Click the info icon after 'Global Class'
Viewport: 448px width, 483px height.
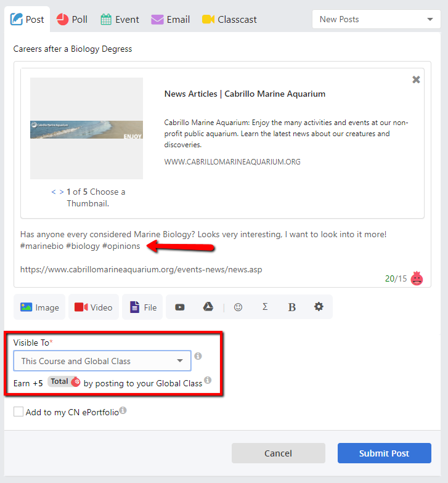tap(208, 379)
